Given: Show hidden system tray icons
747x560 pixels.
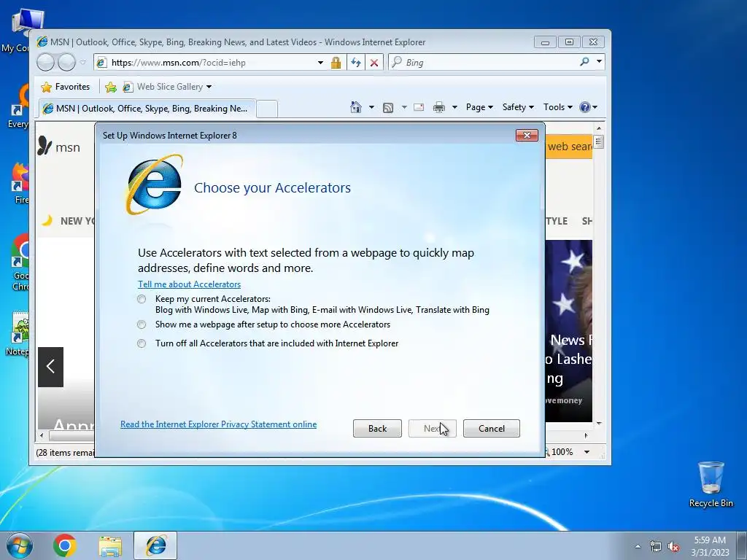Looking at the screenshot, I should pyautogui.click(x=638, y=546).
